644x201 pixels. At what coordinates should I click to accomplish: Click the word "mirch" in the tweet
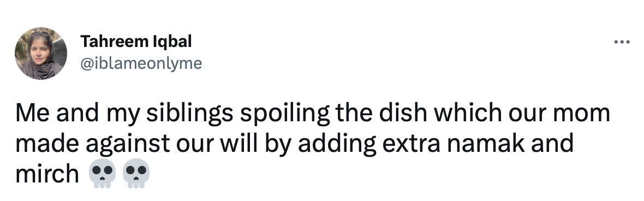[x=47, y=174]
